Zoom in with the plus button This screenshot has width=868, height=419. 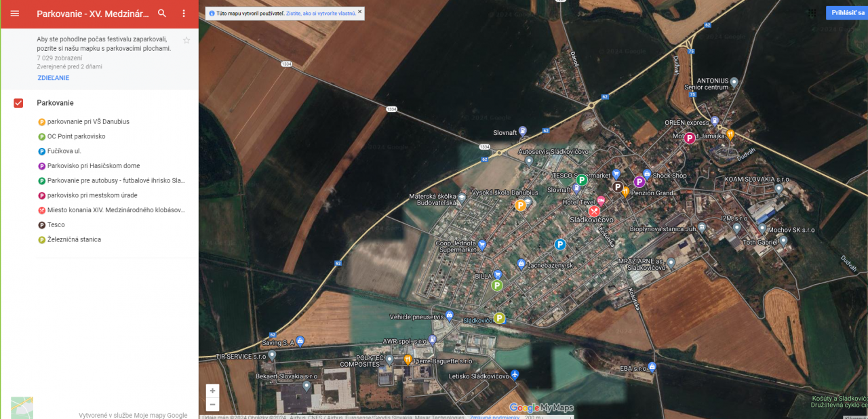point(213,391)
